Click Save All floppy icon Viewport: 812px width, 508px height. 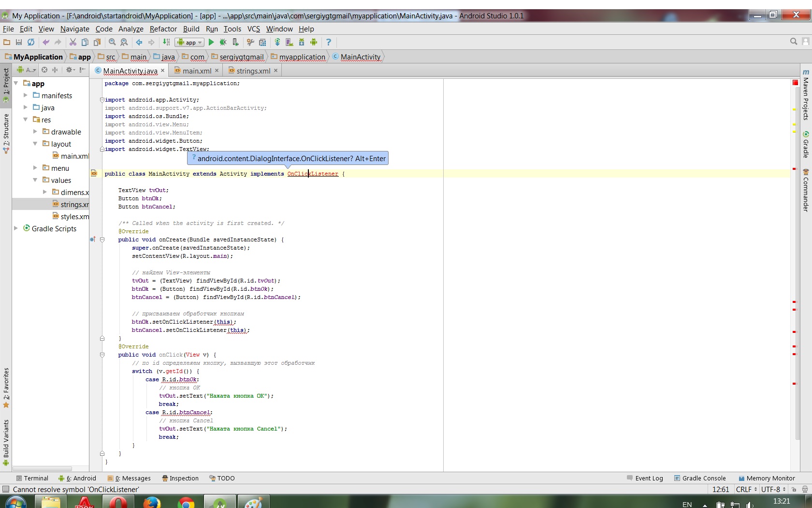[x=19, y=42]
